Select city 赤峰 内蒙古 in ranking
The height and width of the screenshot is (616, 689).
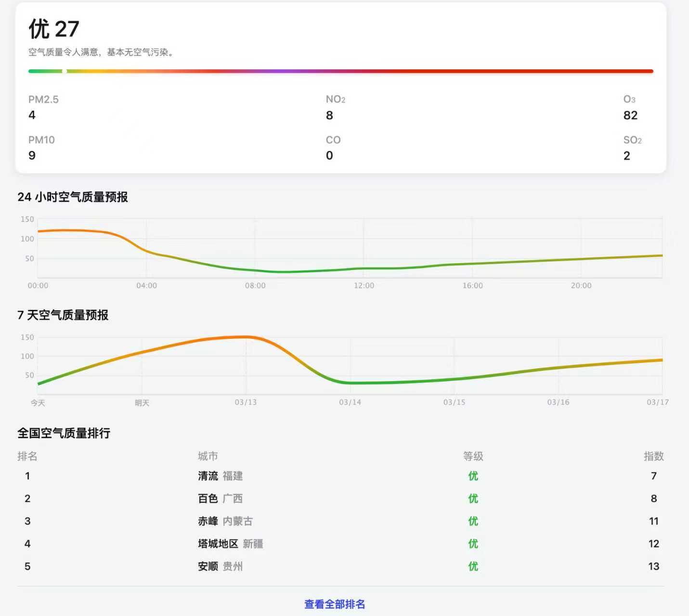click(x=225, y=521)
